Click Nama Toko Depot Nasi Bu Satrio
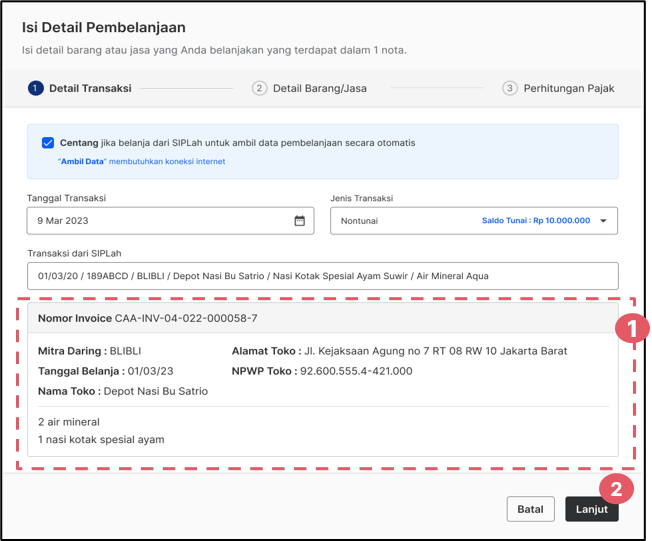The height and width of the screenshot is (541, 652). [123, 391]
